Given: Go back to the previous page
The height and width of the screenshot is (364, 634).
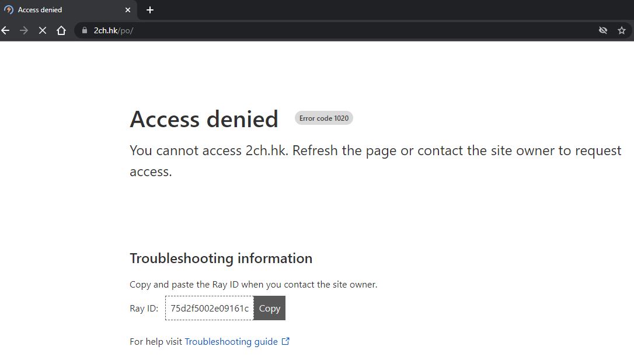Looking at the screenshot, I should (x=5, y=30).
